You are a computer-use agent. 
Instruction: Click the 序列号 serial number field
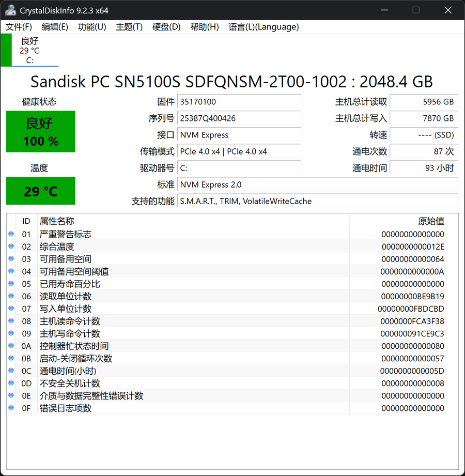[x=239, y=118]
